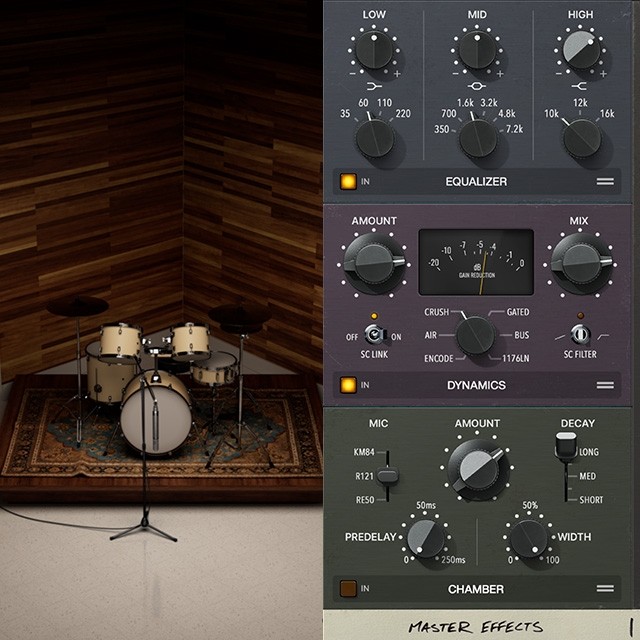Click the WIDTH knob
This screenshot has width=640, height=640.
[529, 538]
